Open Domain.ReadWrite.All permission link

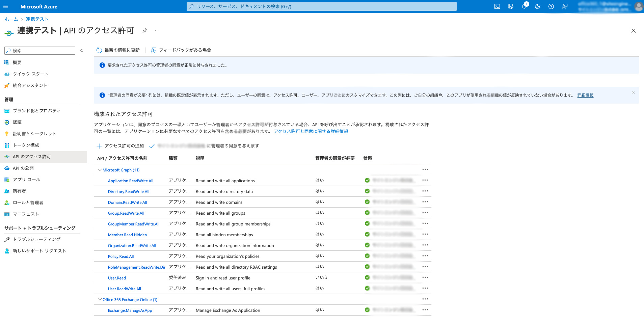128,202
